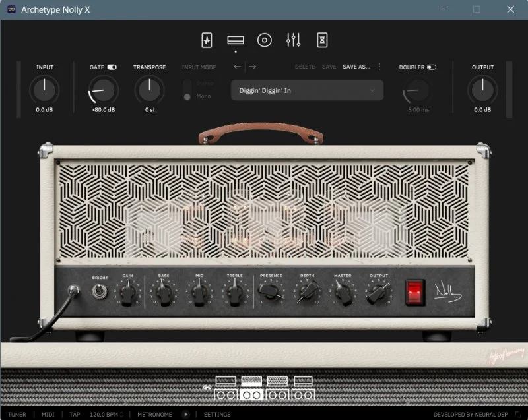Click the resize corner icon

click(x=518, y=415)
